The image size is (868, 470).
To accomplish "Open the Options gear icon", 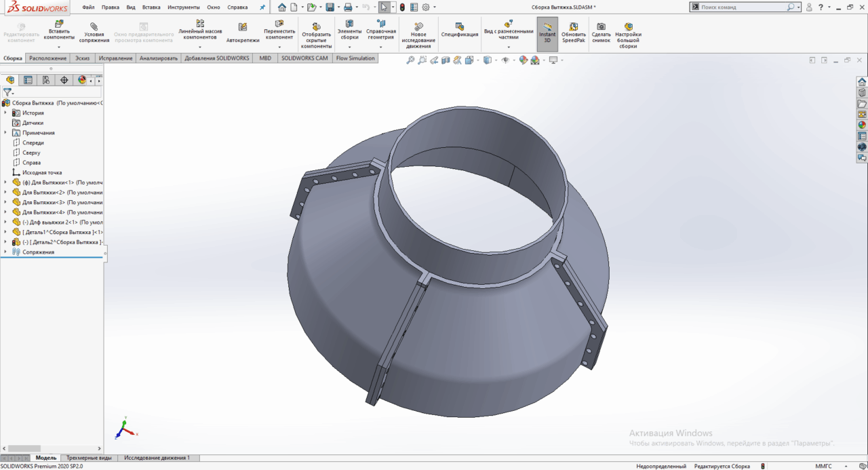I will (426, 7).
